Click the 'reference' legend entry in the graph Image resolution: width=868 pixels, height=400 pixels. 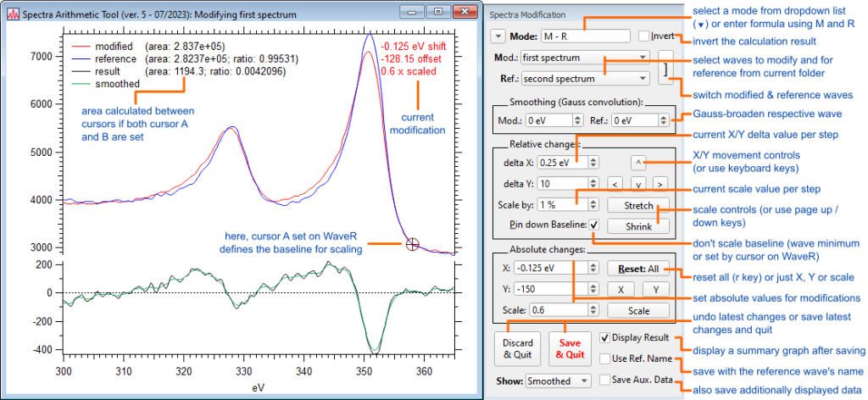(x=115, y=58)
